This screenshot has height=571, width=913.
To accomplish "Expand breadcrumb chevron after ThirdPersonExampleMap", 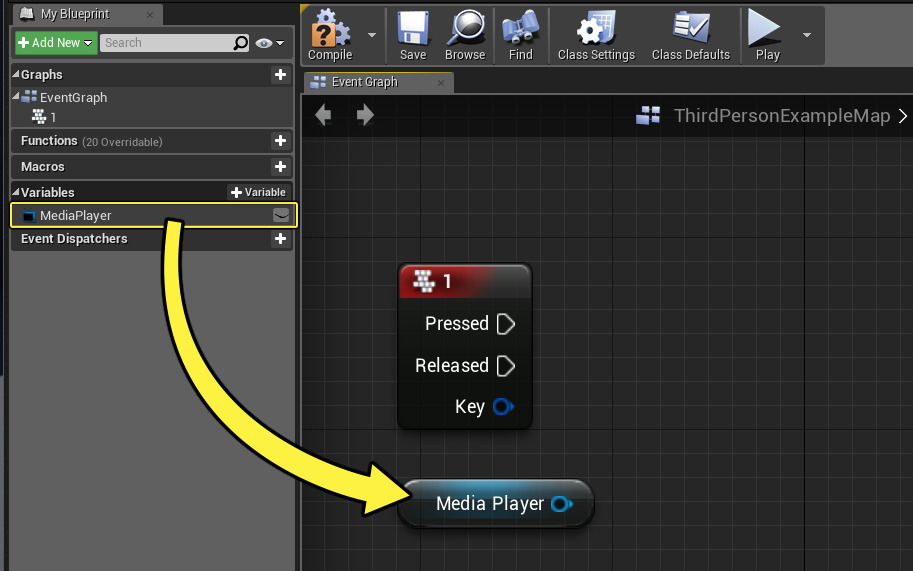I will (903, 116).
